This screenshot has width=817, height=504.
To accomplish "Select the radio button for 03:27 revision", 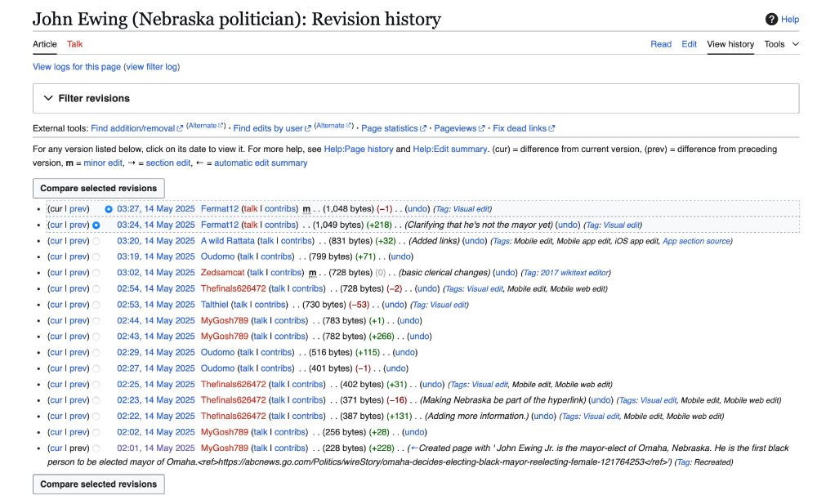I will 109,209.
